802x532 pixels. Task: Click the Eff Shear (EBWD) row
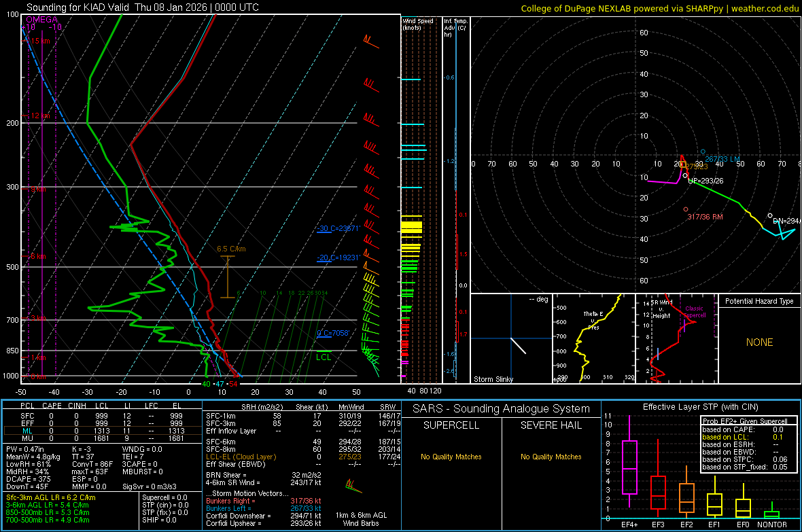303,465
